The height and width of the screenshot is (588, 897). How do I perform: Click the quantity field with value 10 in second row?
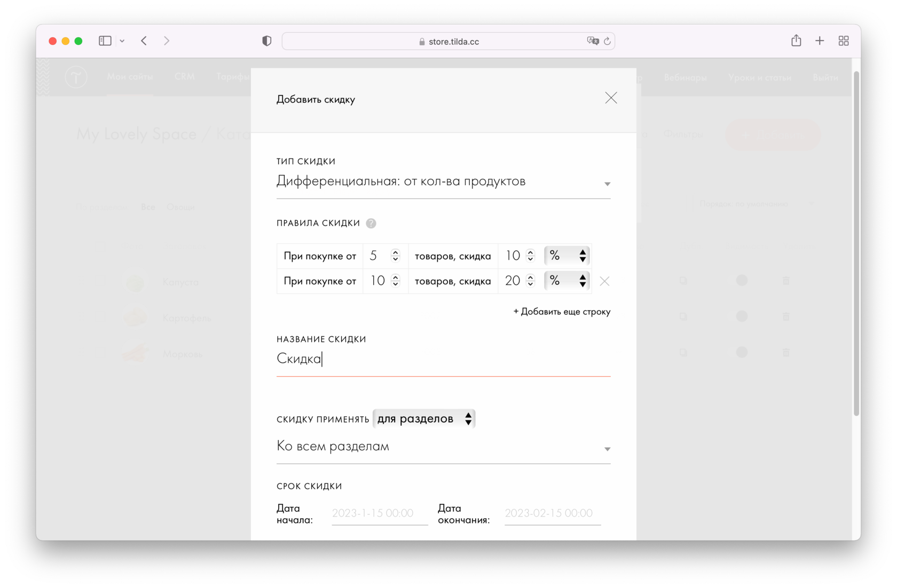tap(377, 281)
